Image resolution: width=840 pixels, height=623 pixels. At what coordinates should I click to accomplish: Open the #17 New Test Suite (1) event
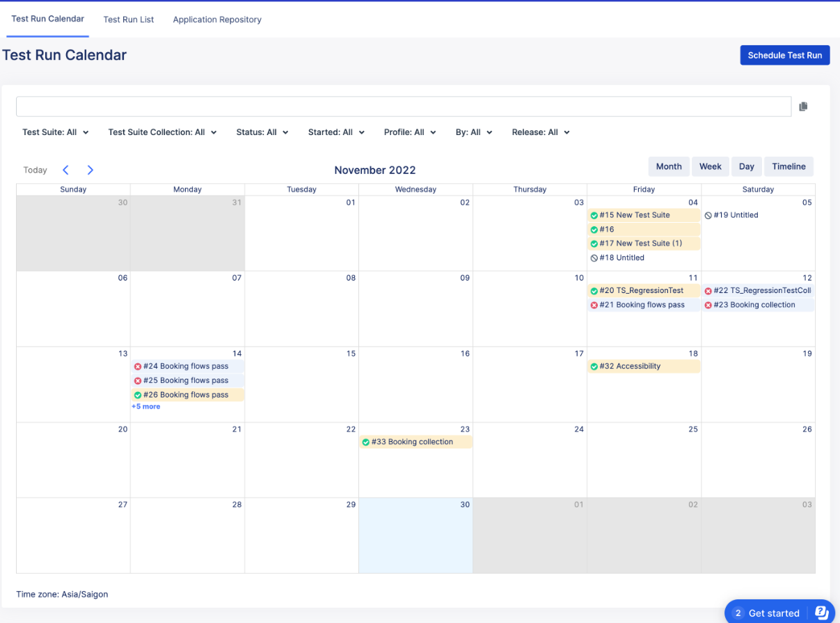pos(644,244)
